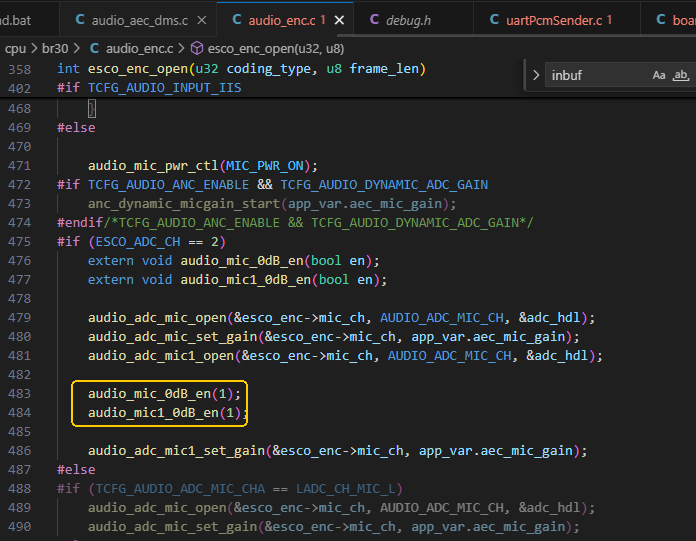Click the function cube icon in breadcrumb

tap(197, 48)
